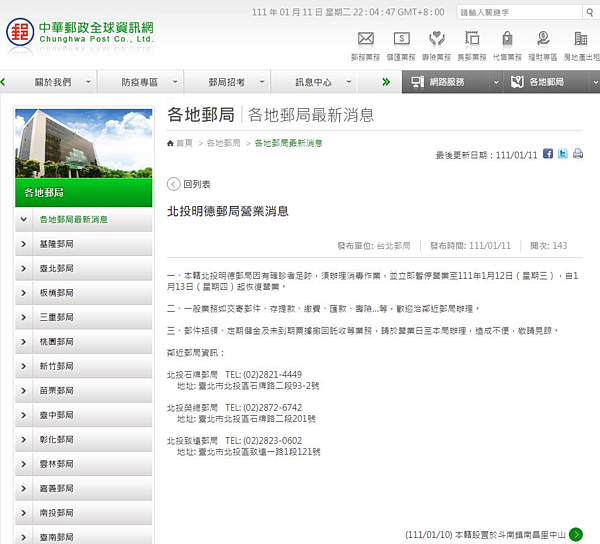Open next news item dated 111/01/10

[x=485, y=534]
